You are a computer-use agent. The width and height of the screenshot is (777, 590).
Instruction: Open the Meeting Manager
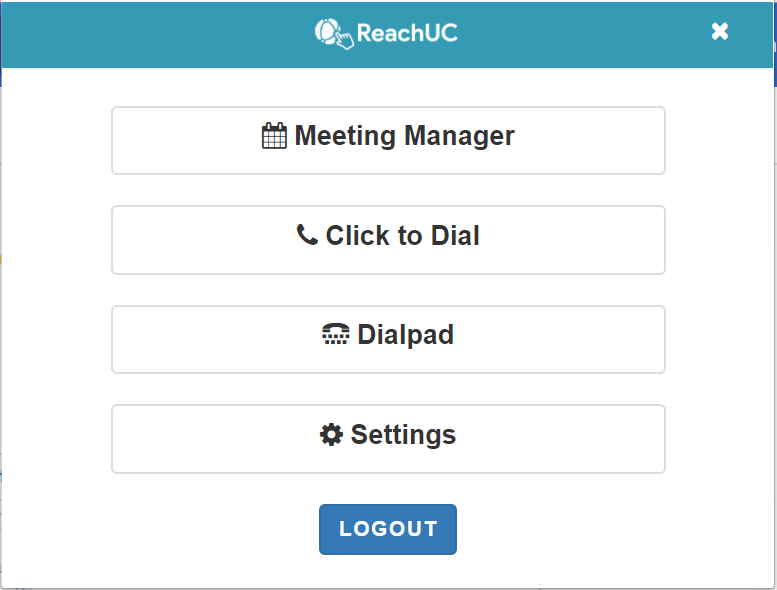pyautogui.click(x=388, y=141)
